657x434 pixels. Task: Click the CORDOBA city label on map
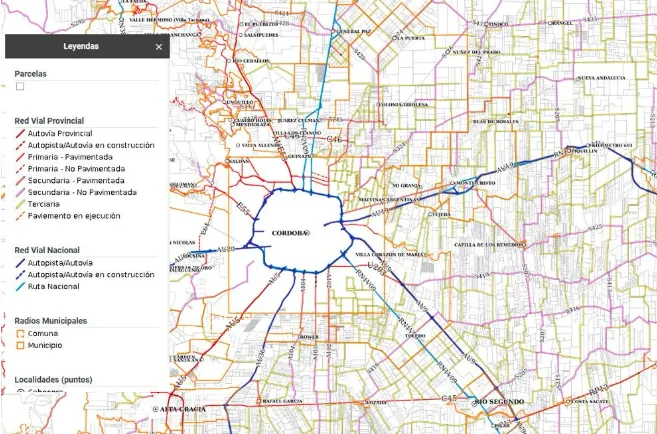[x=291, y=233]
